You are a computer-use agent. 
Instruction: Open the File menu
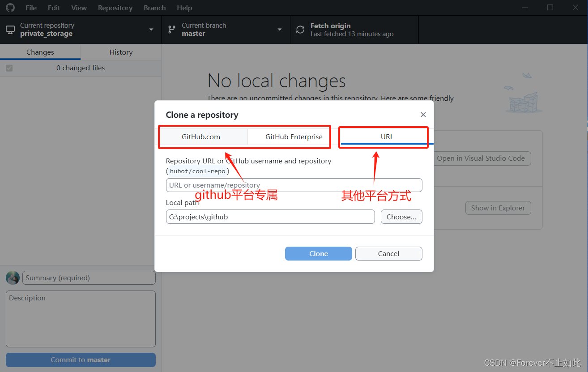(x=31, y=8)
